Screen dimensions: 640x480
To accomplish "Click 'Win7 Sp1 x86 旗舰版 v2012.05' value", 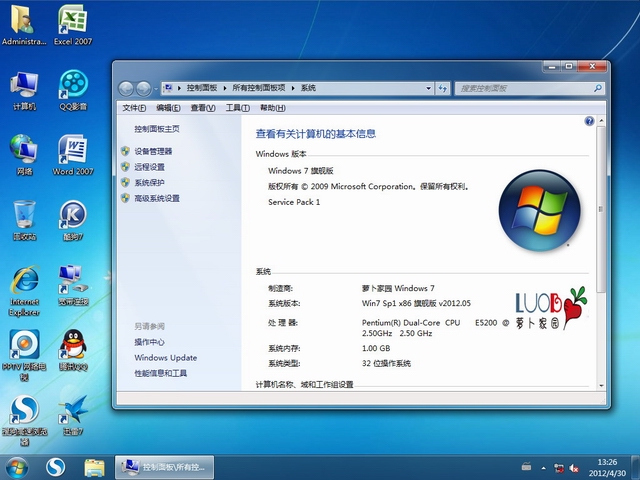I will [x=416, y=303].
